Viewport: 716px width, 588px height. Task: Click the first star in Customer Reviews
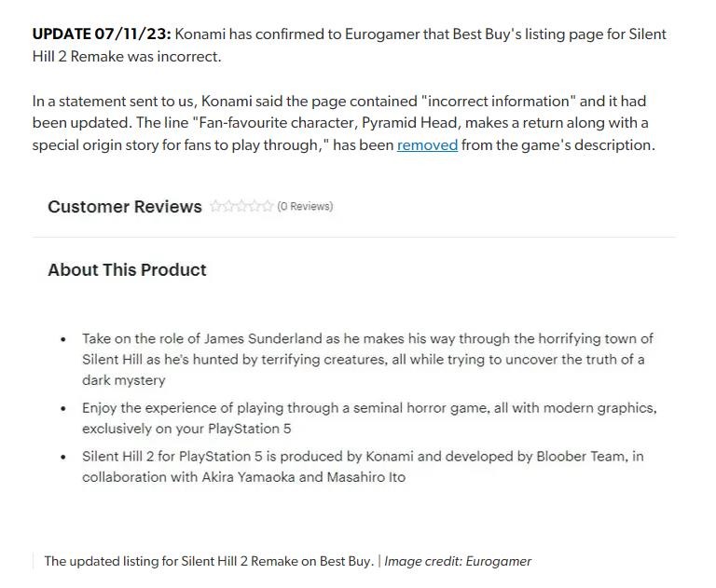coord(215,207)
